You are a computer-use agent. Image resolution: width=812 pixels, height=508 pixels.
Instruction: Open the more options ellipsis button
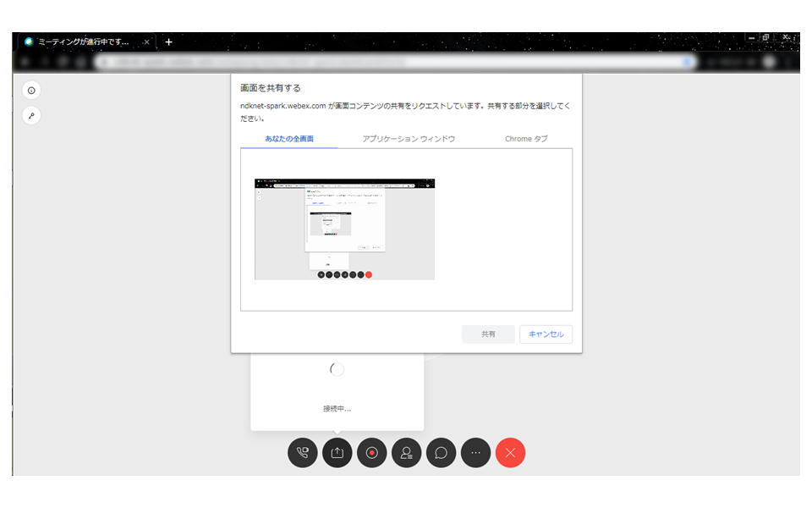click(x=476, y=452)
